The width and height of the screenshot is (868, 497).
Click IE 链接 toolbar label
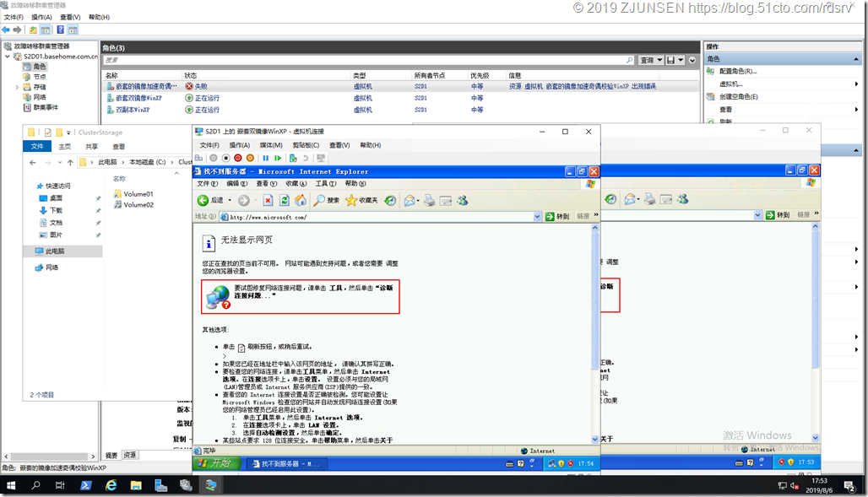tap(583, 216)
